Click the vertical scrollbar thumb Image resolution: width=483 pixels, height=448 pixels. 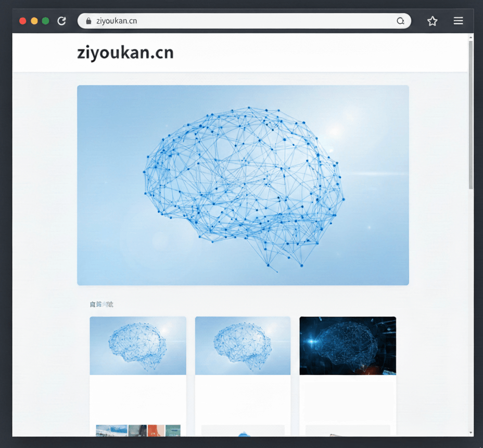coord(471,115)
